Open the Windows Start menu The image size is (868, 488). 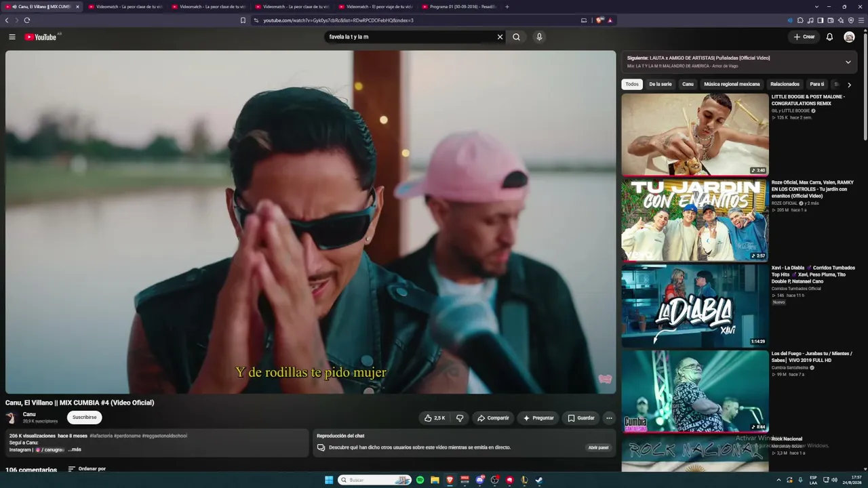pyautogui.click(x=329, y=480)
